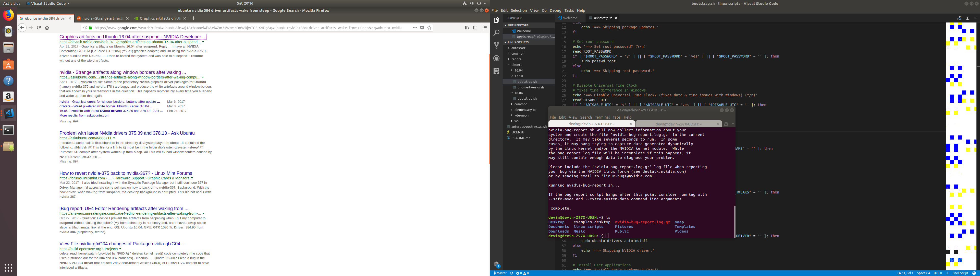Viewport: 980px width, 276px height.
Task: Open the terminal tab list dropdown arrow
Action: pyautogui.click(x=733, y=124)
